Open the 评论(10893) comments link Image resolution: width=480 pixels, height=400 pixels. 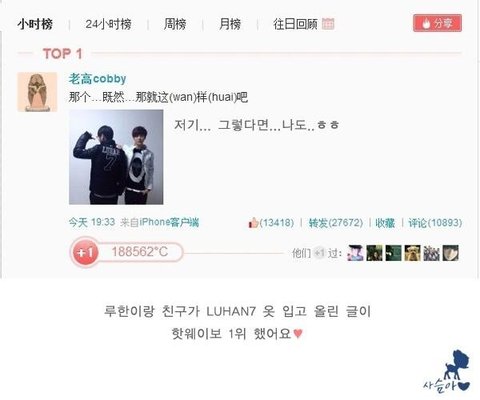435,223
